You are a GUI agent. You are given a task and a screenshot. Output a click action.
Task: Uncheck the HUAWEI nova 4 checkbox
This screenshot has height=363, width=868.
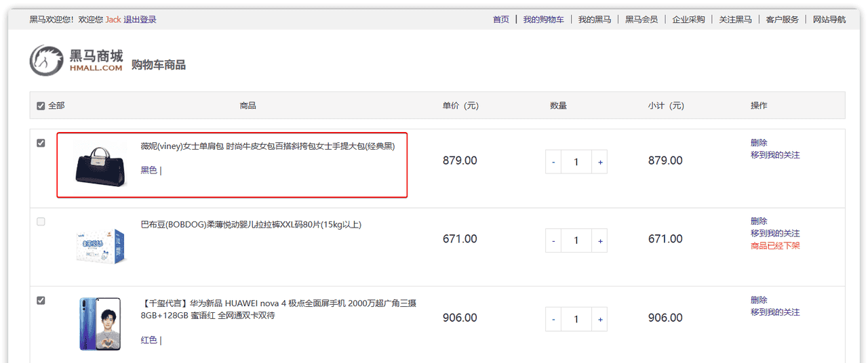[x=41, y=300]
